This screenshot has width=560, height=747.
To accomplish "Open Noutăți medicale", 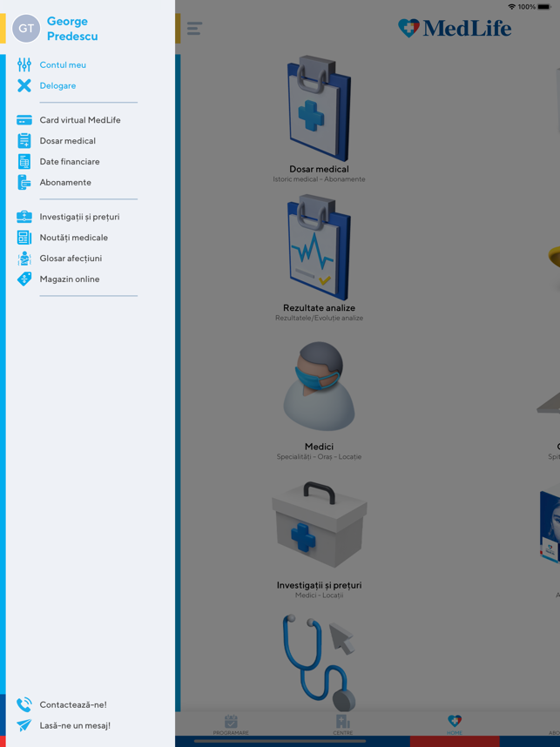I will tap(73, 238).
